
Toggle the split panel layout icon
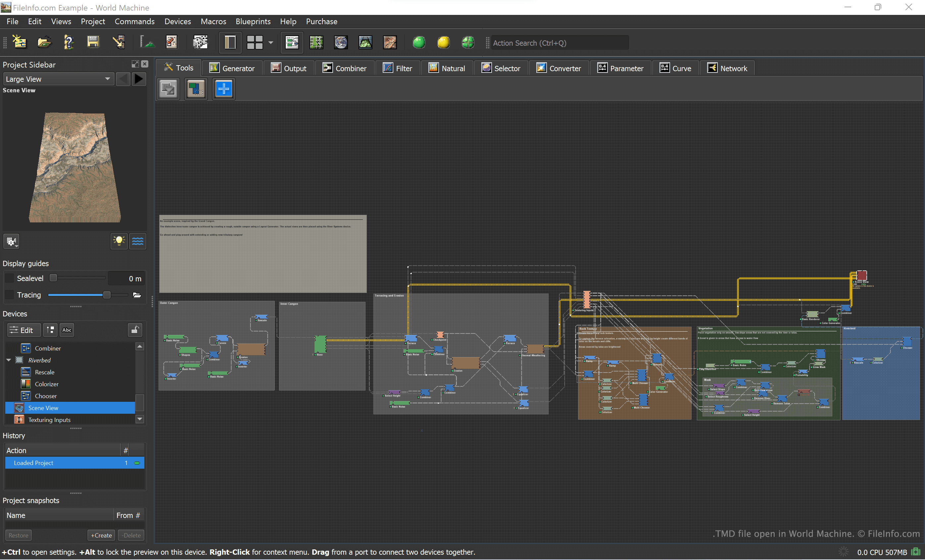click(x=230, y=42)
